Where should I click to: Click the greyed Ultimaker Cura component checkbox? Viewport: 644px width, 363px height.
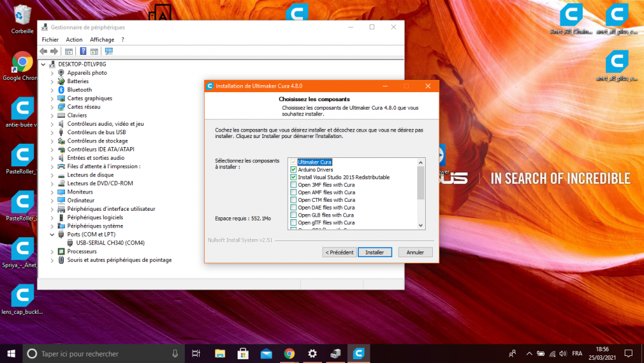point(293,162)
